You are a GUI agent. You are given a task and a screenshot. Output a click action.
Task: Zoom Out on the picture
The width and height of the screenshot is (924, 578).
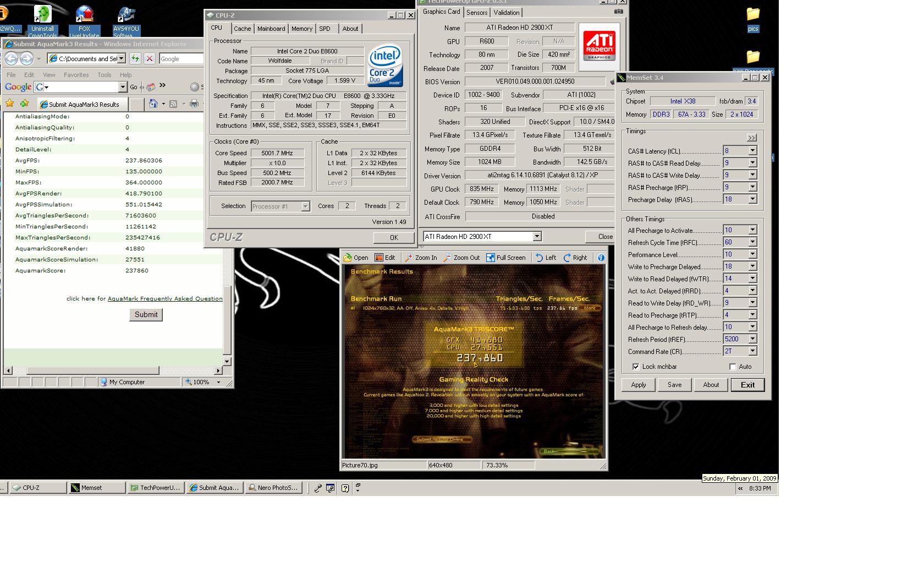click(x=462, y=258)
